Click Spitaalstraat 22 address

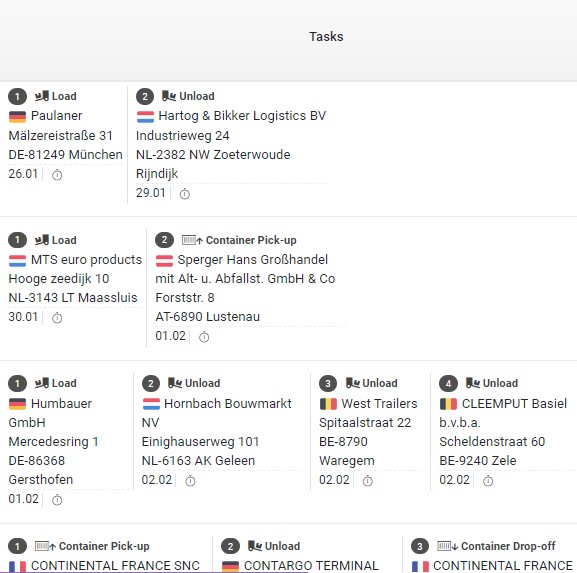click(x=365, y=423)
